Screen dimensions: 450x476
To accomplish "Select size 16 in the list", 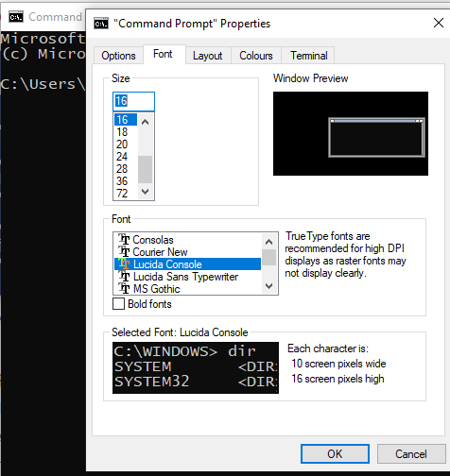I will click(x=126, y=120).
